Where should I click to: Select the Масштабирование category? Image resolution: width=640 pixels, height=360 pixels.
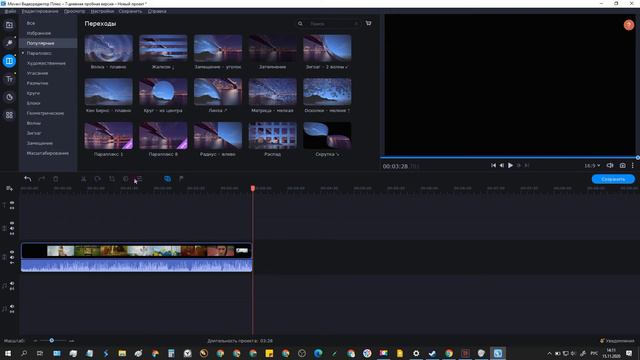[47, 153]
